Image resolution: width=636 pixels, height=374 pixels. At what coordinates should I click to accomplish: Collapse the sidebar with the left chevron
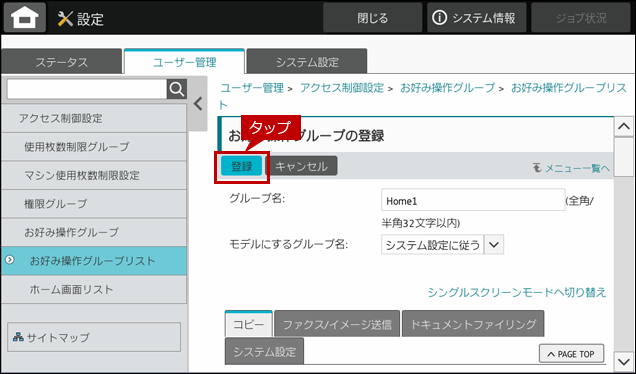198,104
